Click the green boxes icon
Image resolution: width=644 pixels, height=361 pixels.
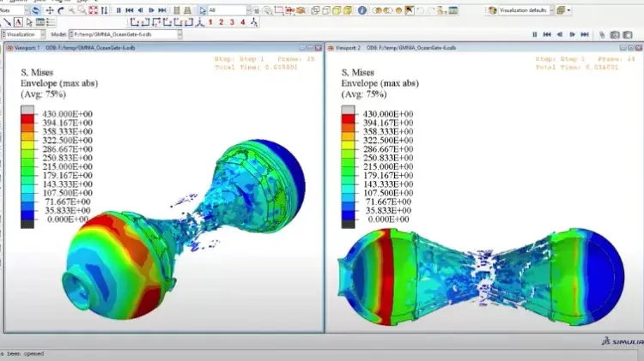561,10
